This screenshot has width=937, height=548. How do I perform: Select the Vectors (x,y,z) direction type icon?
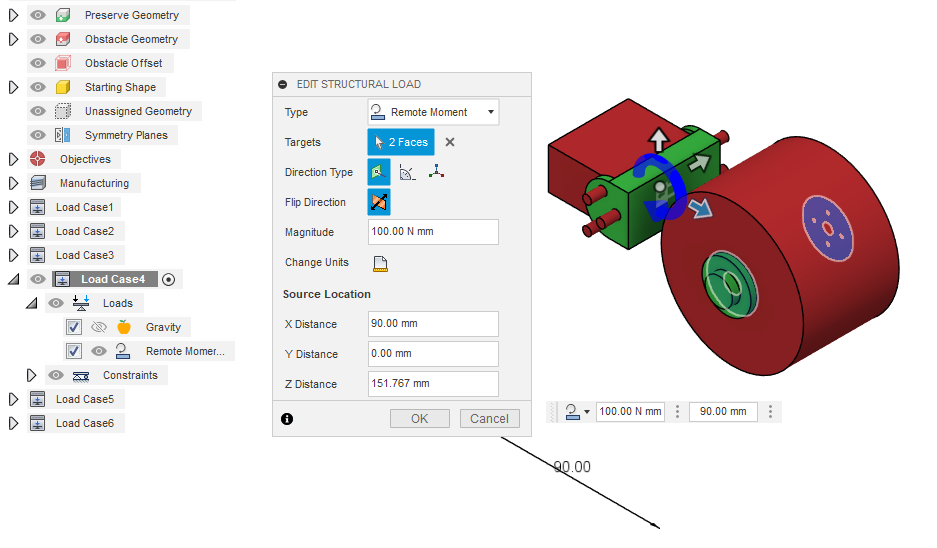click(436, 172)
